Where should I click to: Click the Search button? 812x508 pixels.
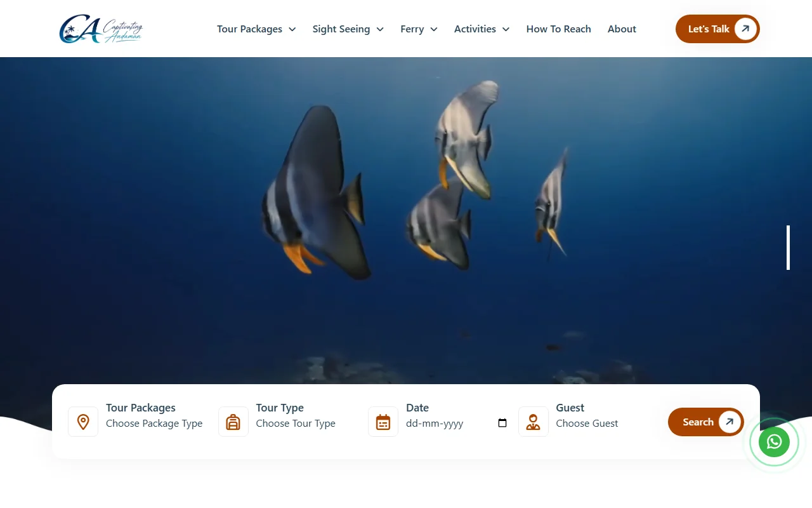(706, 422)
